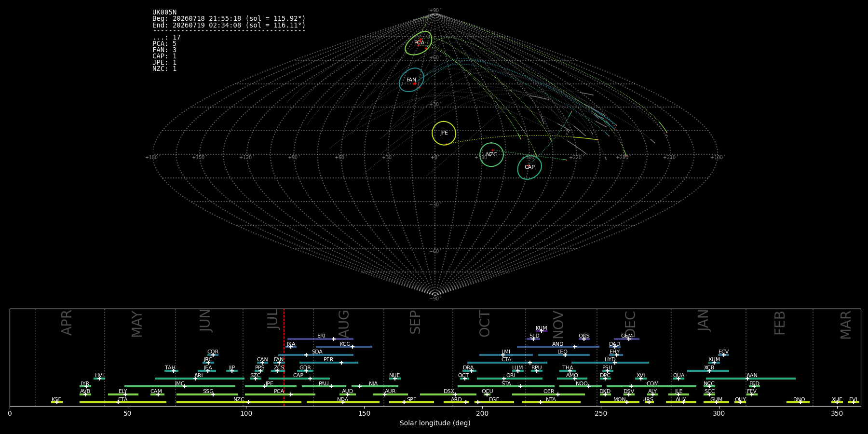Click the JPE radiant circle
This screenshot has height=434, width=868.
(x=444, y=133)
